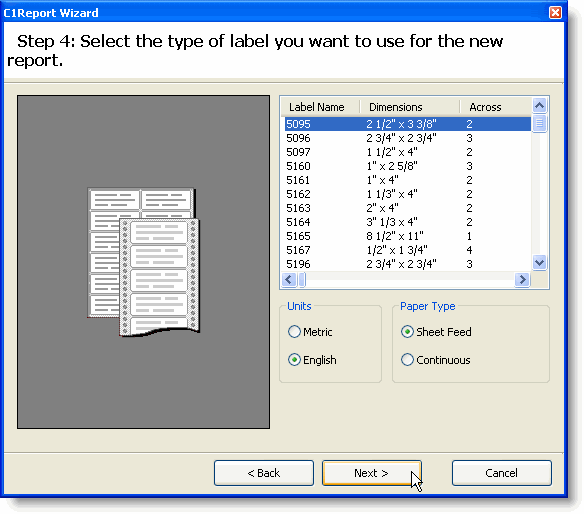Go back with the Back button
Image resolution: width=584 pixels, height=514 pixels.
coord(264,473)
